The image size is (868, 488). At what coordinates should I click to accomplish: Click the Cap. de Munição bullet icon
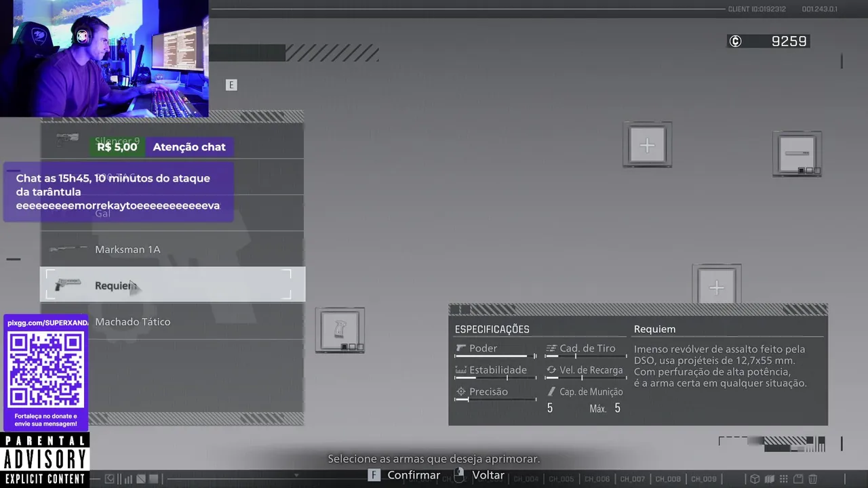tap(551, 392)
